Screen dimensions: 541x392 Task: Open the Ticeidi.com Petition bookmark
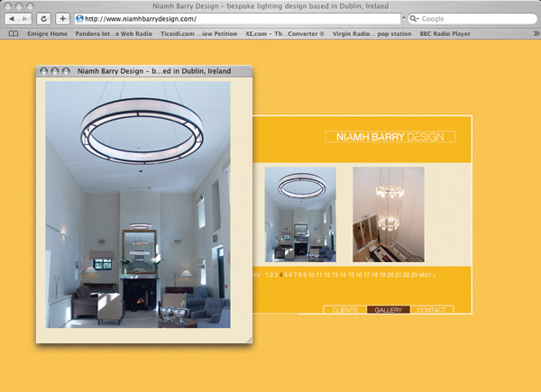198,33
